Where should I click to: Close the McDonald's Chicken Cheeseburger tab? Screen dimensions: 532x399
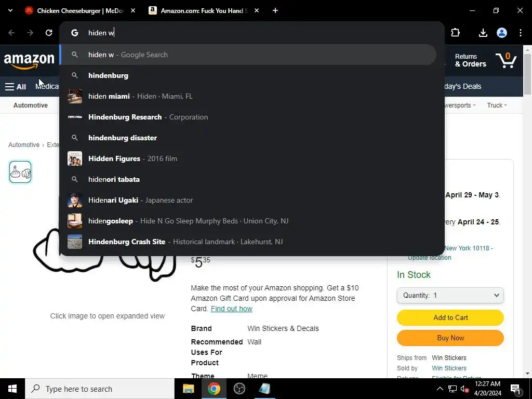[133, 10]
